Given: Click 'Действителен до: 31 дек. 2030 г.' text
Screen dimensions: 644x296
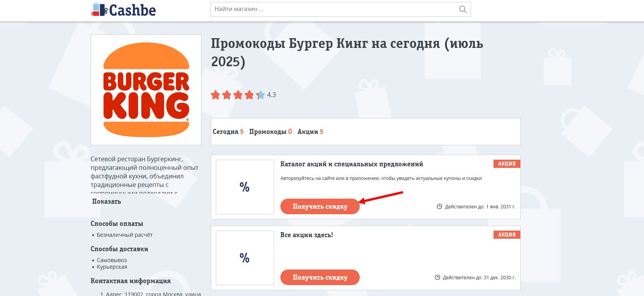Looking at the screenshot, I should coord(479,278).
